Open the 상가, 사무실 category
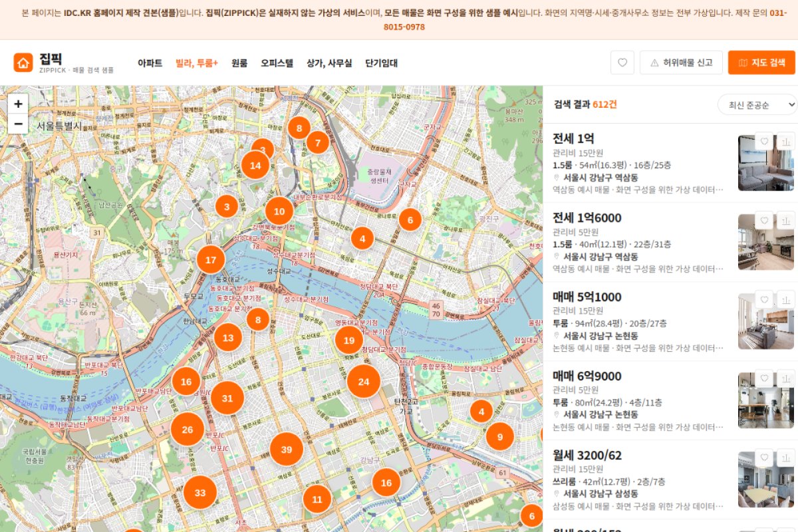Screen dimensions: 798x532 (x=329, y=63)
